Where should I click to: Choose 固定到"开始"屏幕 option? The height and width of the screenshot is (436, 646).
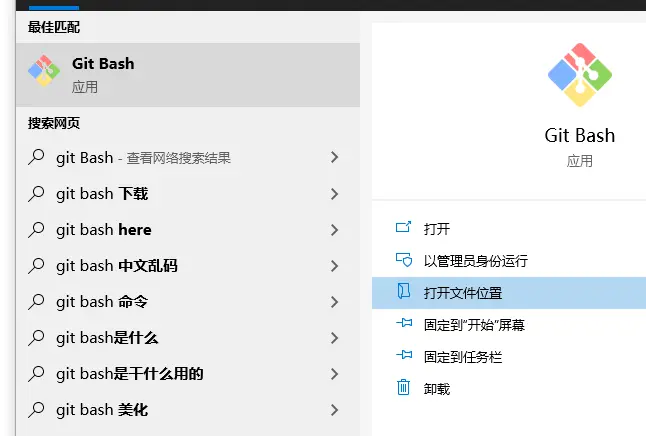509,325
